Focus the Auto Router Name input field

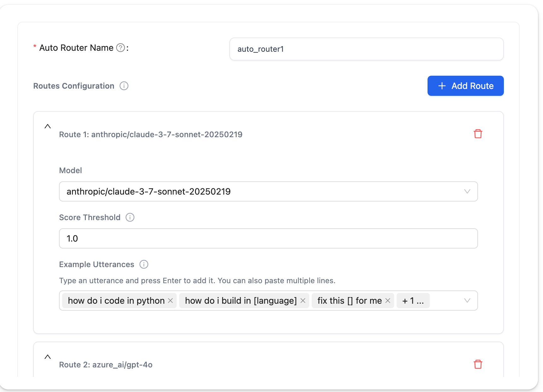366,49
